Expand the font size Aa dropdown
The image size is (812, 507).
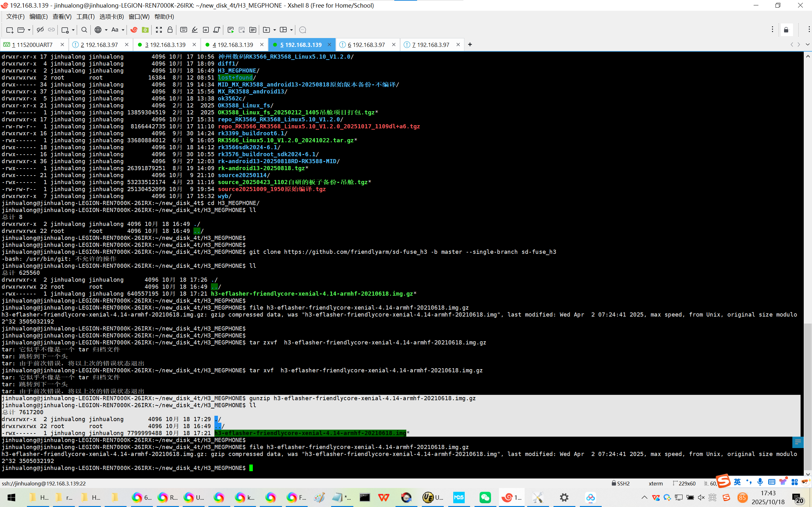pyautogui.click(x=123, y=30)
